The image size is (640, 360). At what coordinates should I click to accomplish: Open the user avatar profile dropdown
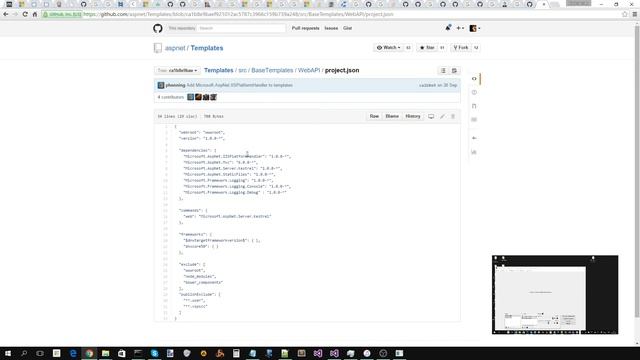point(475,28)
